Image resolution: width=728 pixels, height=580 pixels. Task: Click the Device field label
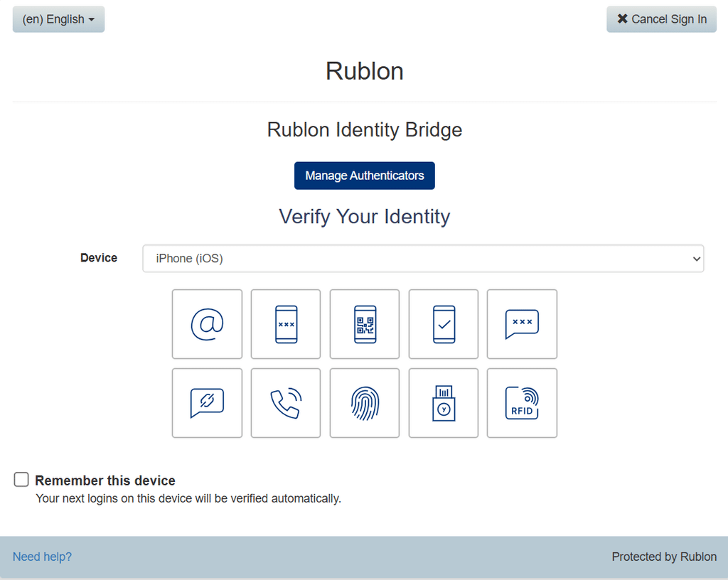pyautogui.click(x=99, y=257)
